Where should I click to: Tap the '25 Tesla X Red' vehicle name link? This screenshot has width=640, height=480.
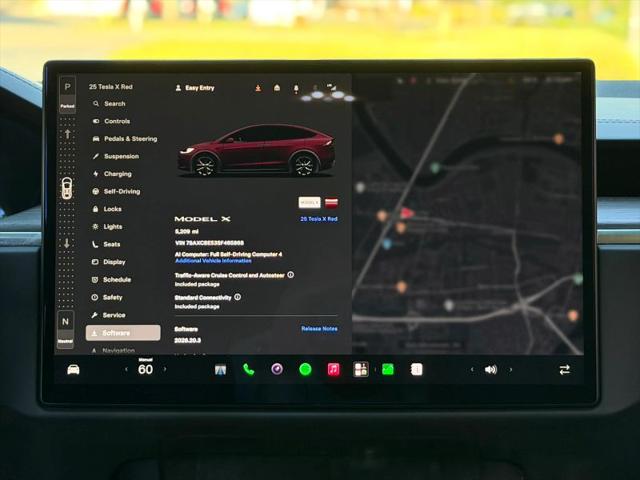pyautogui.click(x=319, y=219)
